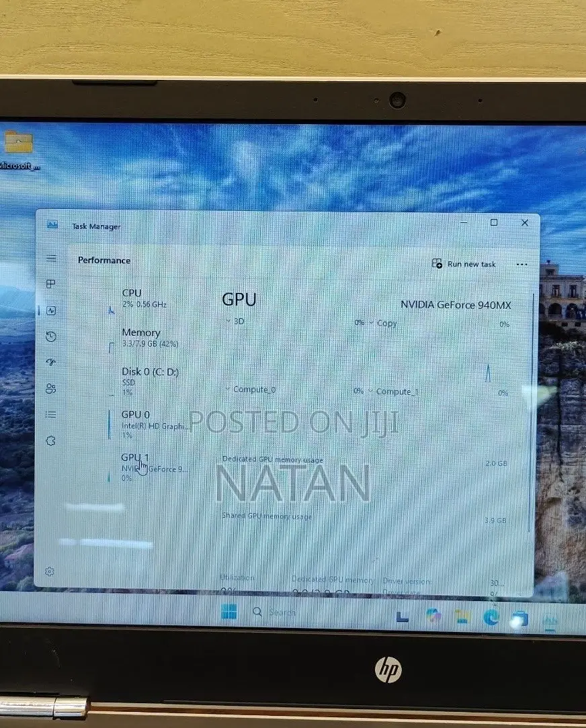
Task: Go to the Processes page icon
Action: point(51,283)
